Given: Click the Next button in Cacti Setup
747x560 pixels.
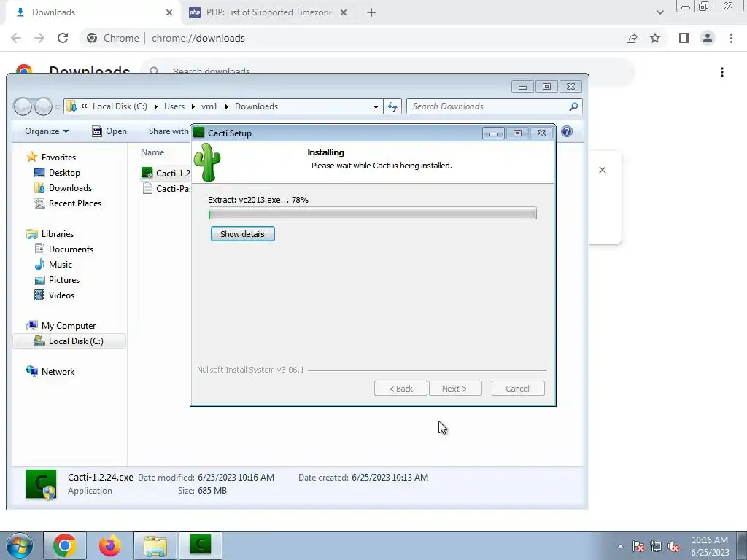Looking at the screenshot, I should pyautogui.click(x=455, y=389).
